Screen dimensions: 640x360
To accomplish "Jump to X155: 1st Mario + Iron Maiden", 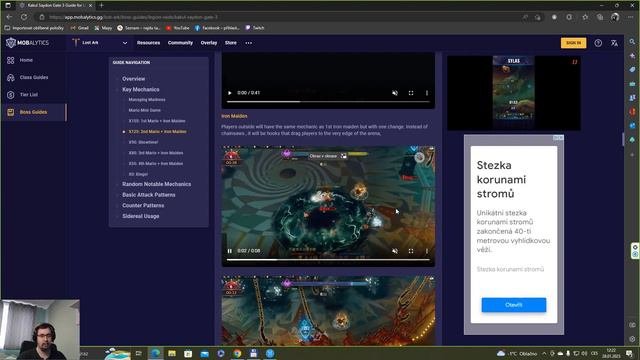I will tap(157, 121).
